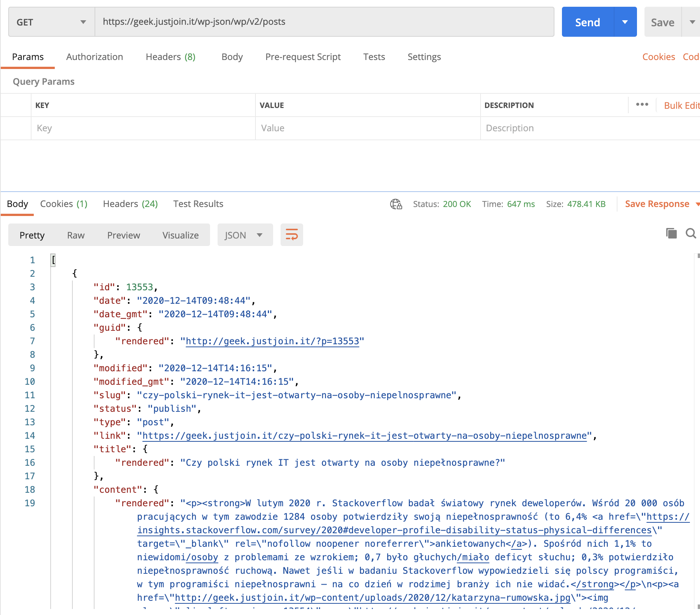Click the Bulk Edit link

coord(682,106)
